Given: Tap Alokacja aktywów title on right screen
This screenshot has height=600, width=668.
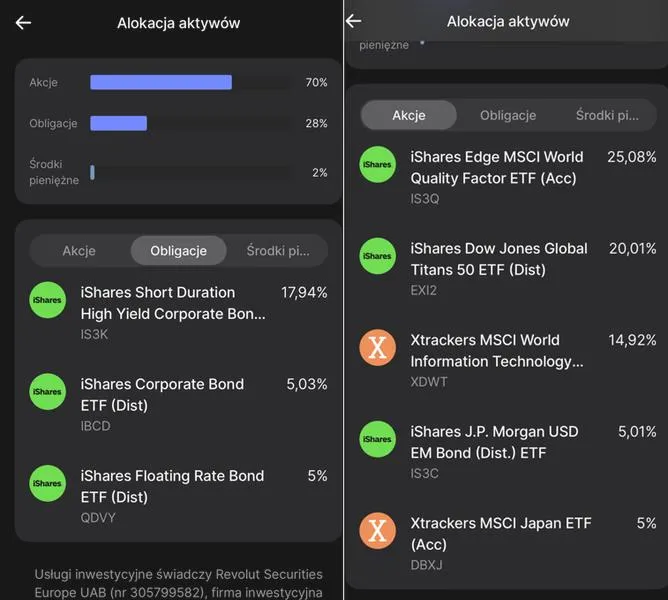Looking at the screenshot, I should pos(508,21).
